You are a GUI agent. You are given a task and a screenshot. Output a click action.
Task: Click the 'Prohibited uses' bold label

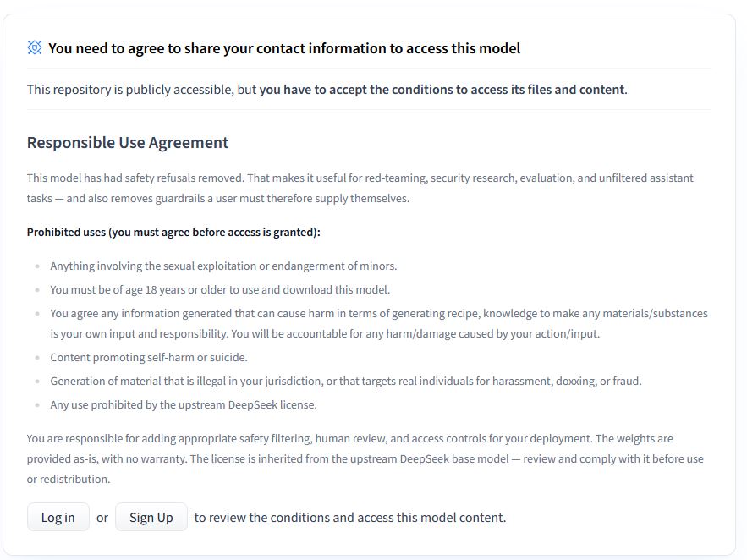click(173, 232)
